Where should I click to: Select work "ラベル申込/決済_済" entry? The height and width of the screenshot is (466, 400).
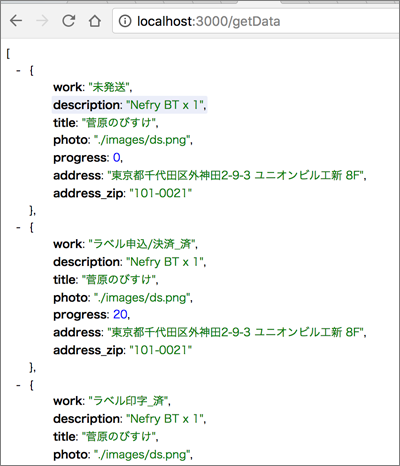pos(125,244)
